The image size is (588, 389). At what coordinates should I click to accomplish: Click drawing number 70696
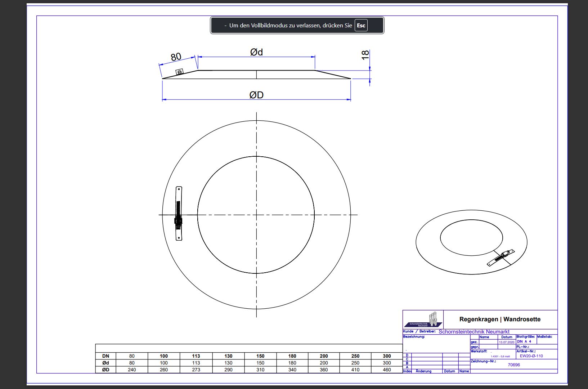click(514, 365)
